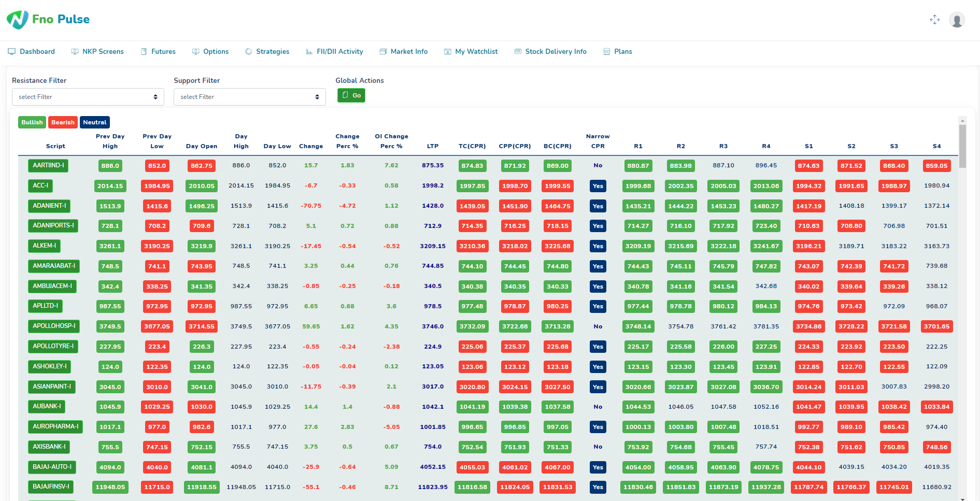Click the Plans building icon

pos(607,52)
